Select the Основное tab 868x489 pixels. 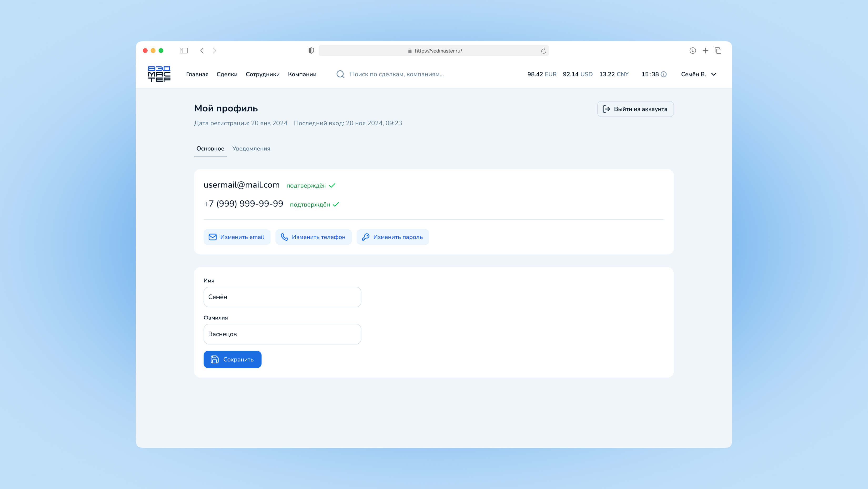tap(210, 149)
